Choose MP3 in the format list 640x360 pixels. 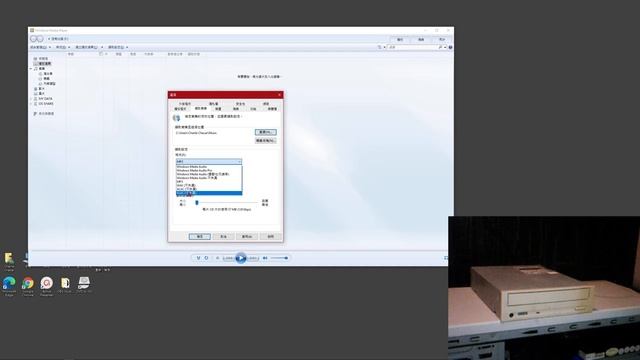[x=209, y=182]
